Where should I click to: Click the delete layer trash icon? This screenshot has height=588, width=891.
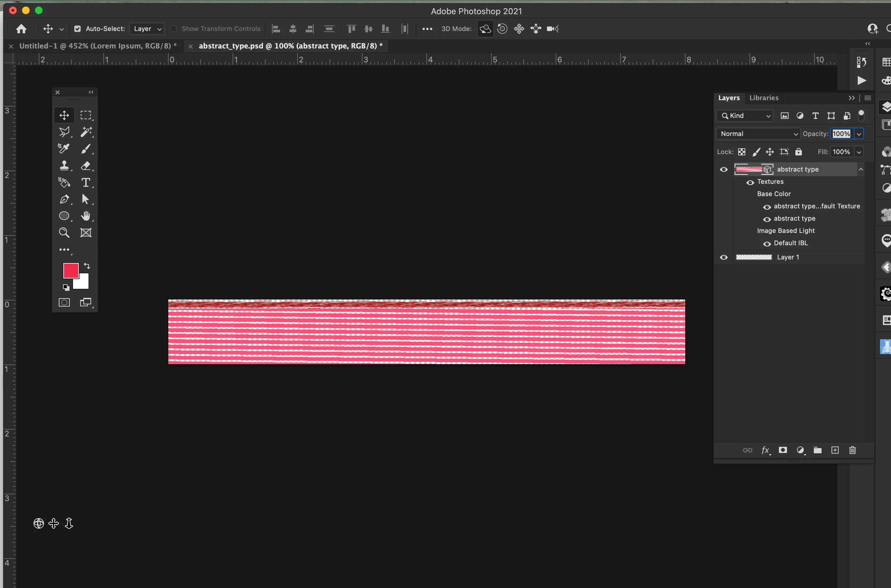[x=852, y=450]
